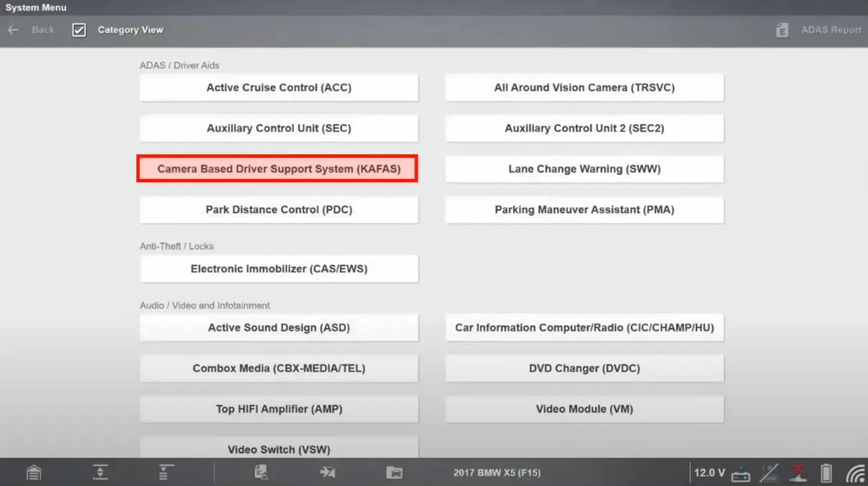This screenshot has height=486, width=868.
Task: Open the vehicle report document icon
Action: point(261,472)
